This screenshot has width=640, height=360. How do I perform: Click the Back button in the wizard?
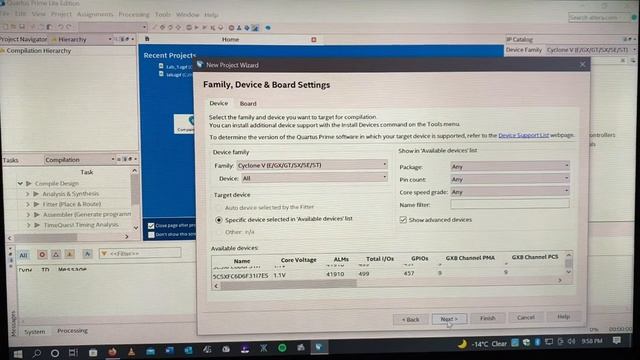[410, 319]
